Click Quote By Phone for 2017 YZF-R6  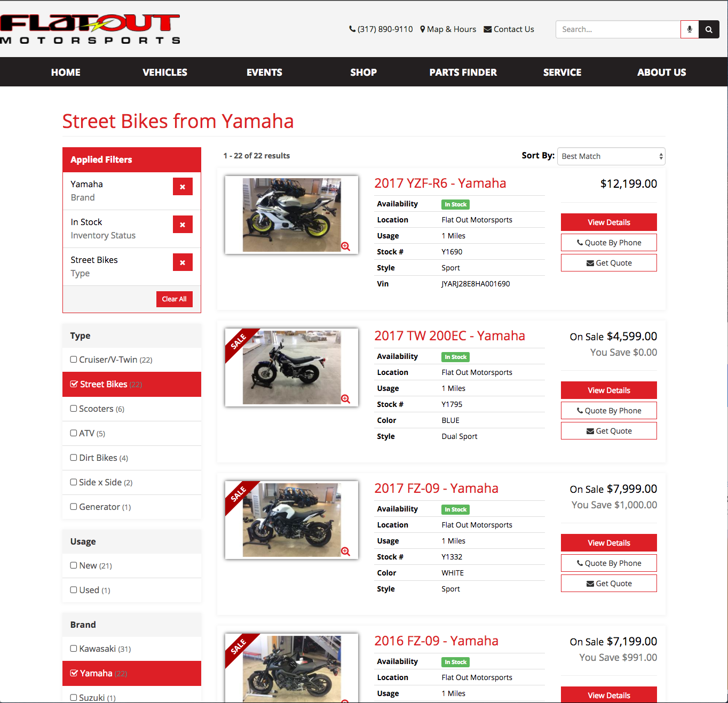click(609, 243)
